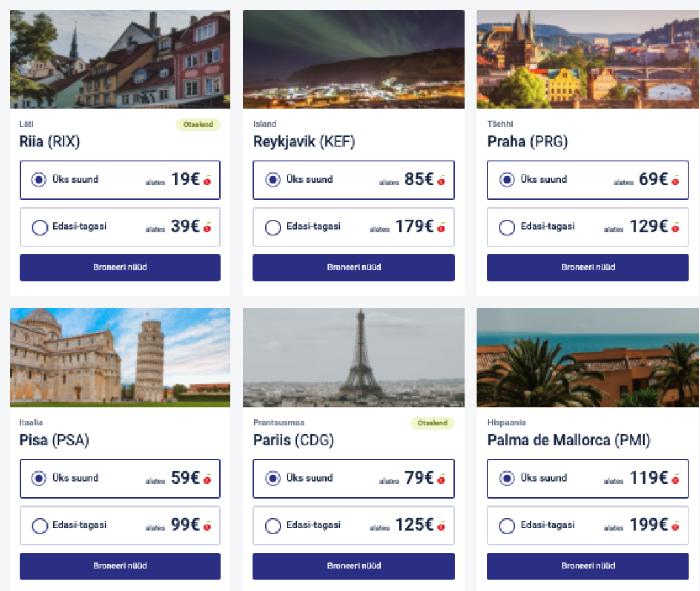Select Edasi-tagasi radio for Palma de Mallorca
700x591 pixels.
507,525
